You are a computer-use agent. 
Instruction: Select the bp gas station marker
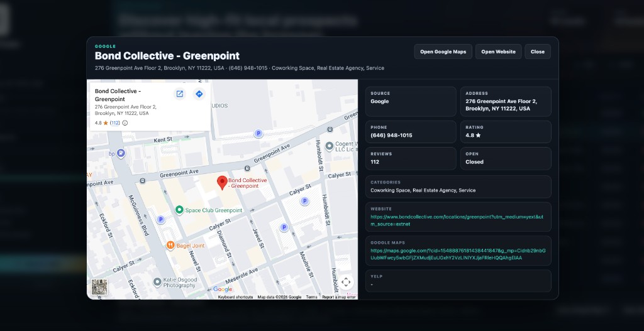click(x=121, y=153)
